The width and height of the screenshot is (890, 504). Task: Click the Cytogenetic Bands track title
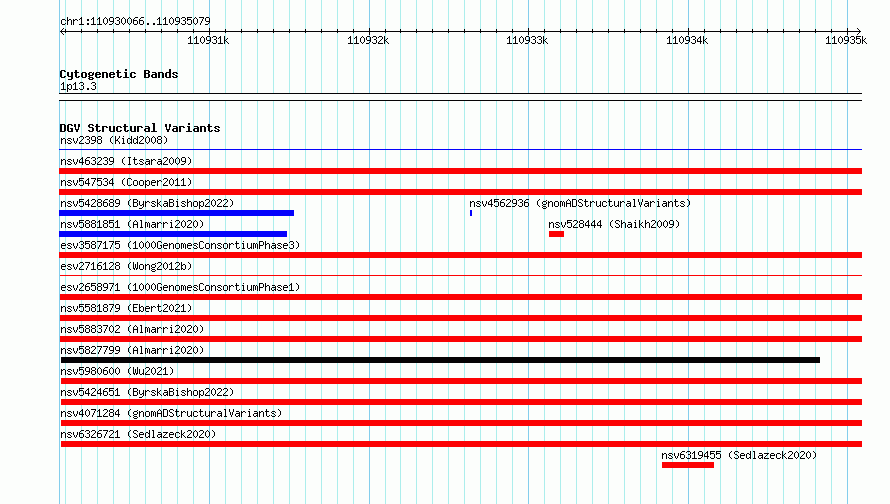(119, 74)
